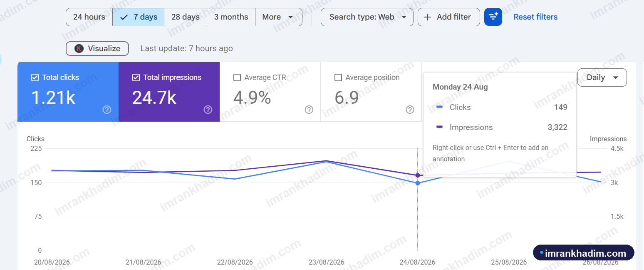Open help for Total impressions metric

[x=208, y=110]
